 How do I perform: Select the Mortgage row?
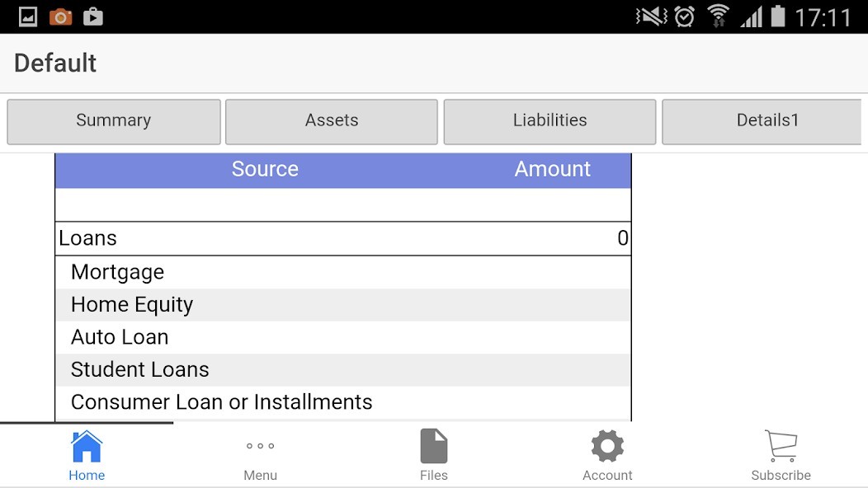tap(342, 272)
